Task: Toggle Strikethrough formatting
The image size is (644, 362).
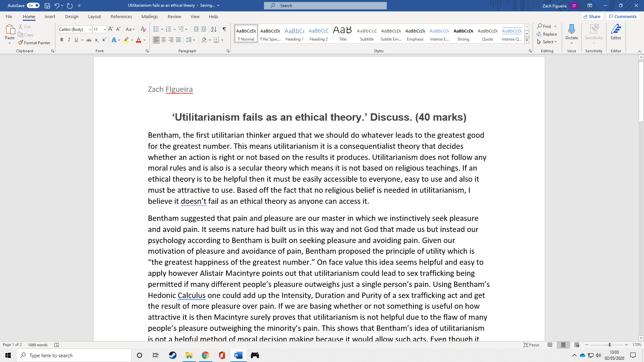Action: tap(89, 40)
